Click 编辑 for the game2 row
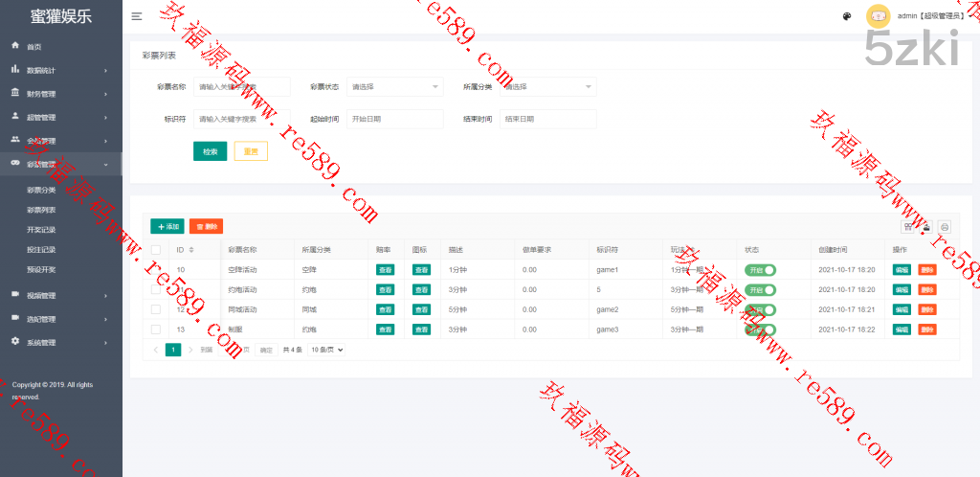This screenshot has height=477, width=980. tap(902, 309)
